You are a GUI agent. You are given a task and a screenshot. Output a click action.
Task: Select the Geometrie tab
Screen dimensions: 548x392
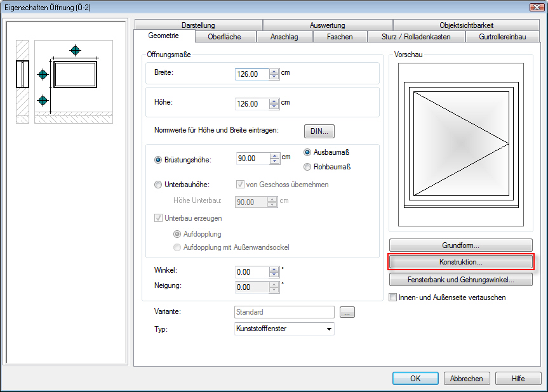(x=164, y=36)
